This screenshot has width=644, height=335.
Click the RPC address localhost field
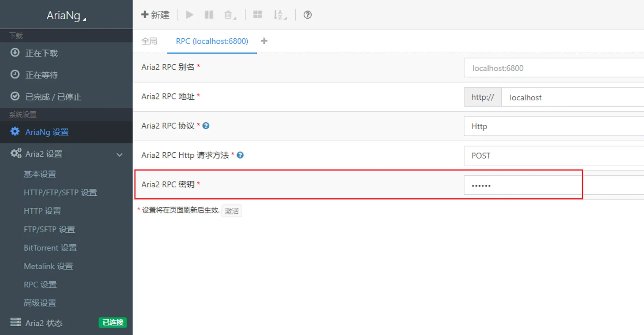click(573, 97)
